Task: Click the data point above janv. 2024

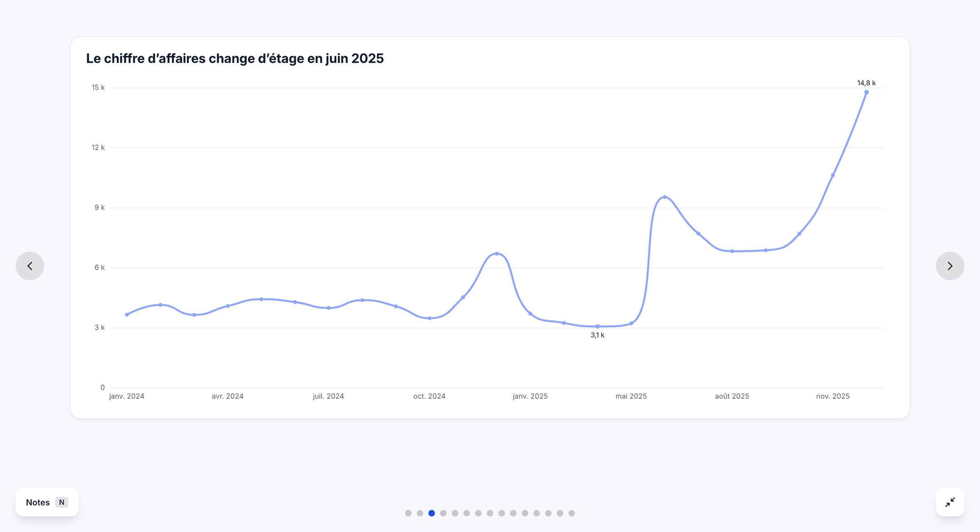Action: pyautogui.click(x=127, y=314)
